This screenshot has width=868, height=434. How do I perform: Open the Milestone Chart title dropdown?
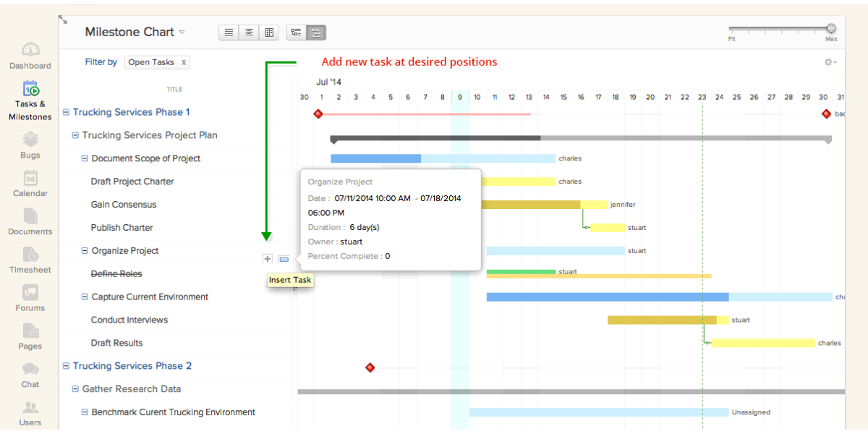(183, 32)
